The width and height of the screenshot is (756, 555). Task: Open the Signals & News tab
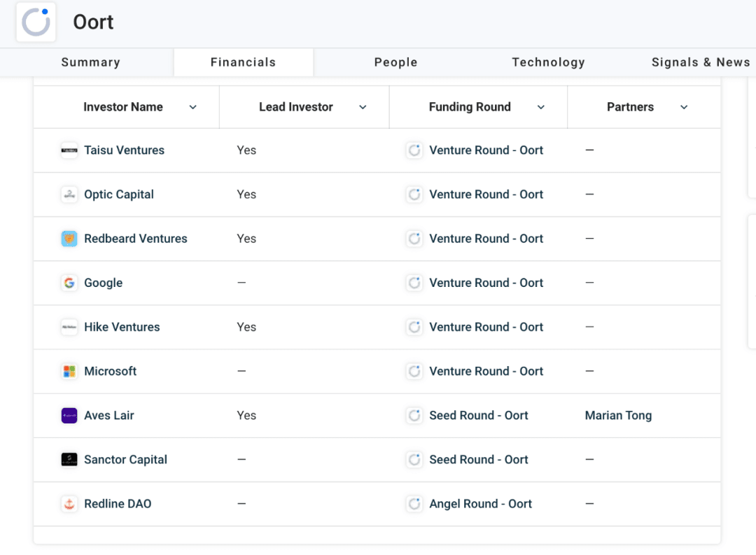tap(701, 62)
